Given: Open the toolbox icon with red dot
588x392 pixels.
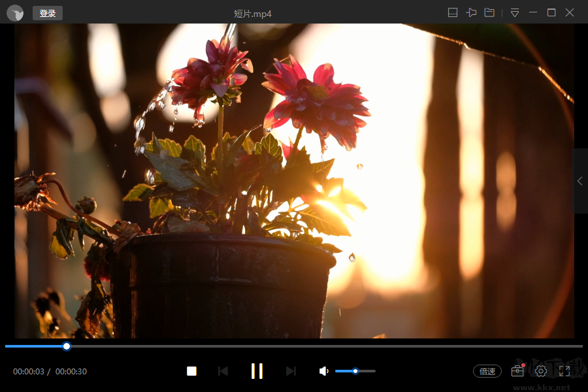Looking at the screenshot, I should [518, 370].
